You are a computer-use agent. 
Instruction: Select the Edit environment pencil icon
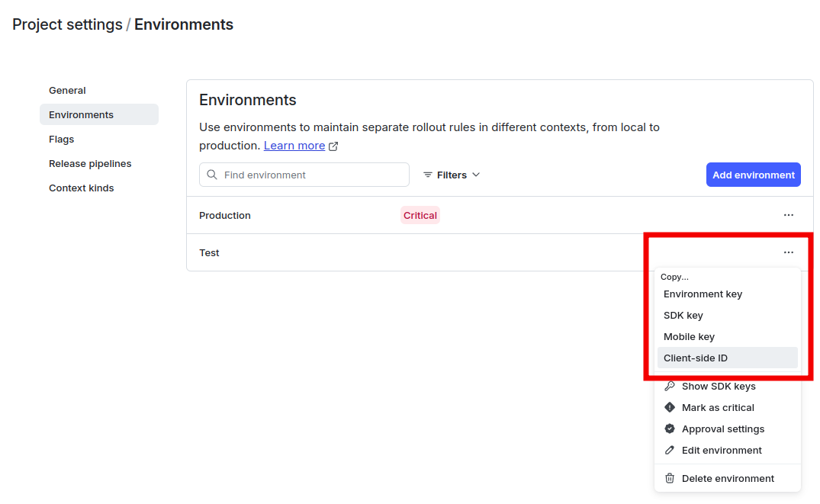point(670,450)
